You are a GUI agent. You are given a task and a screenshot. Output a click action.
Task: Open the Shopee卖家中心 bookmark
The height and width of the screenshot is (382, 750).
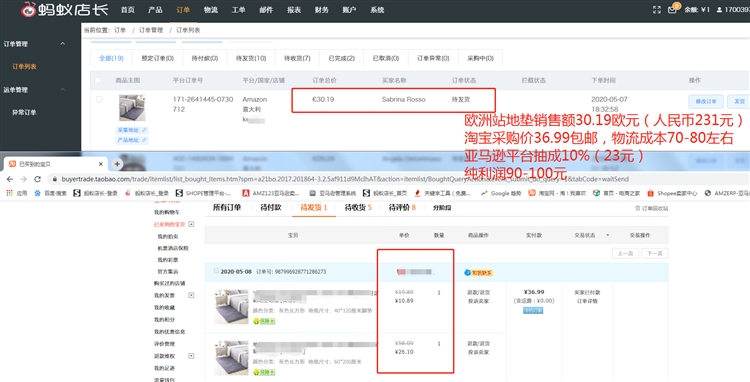coord(672,193)
